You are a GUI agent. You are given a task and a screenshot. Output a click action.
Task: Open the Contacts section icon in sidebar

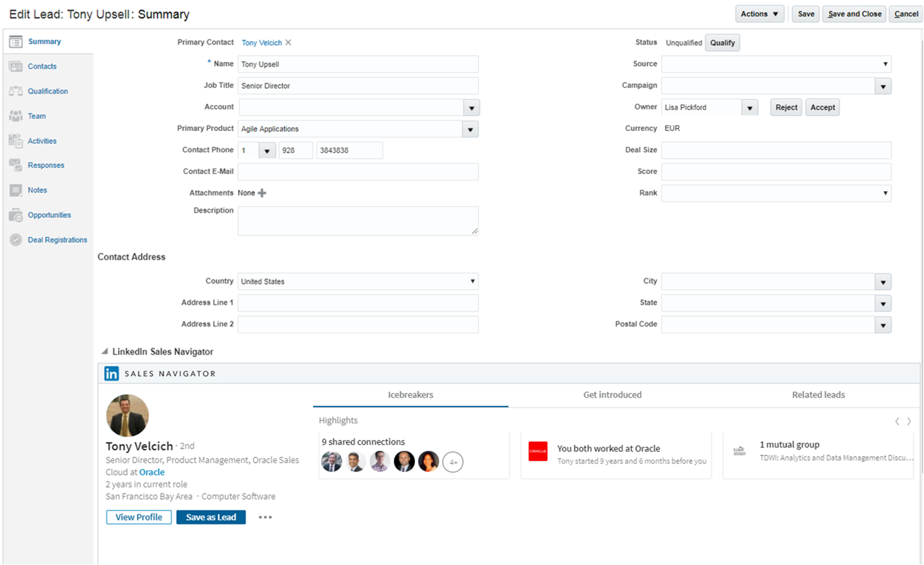click(16, 66)
